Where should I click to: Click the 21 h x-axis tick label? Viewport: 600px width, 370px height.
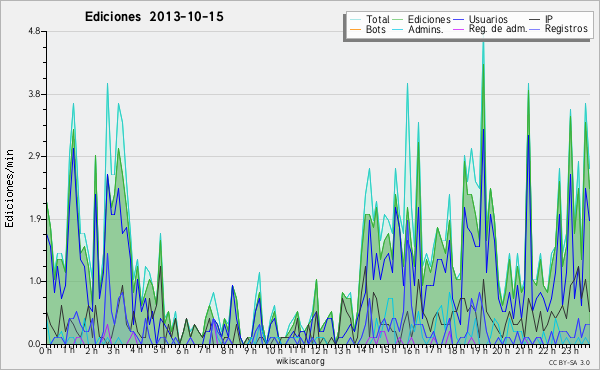pyautogui.click(x=523, y=351)
